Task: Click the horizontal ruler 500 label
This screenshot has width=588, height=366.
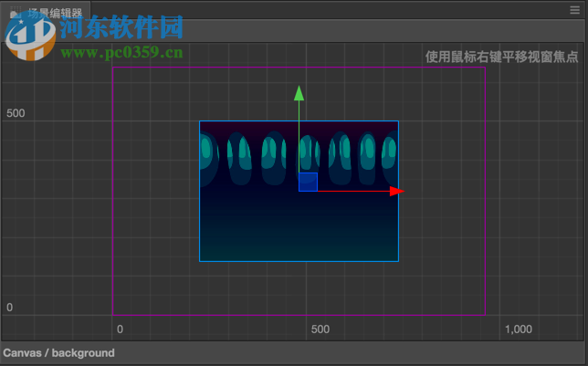Action: click(x=320, y=329)
